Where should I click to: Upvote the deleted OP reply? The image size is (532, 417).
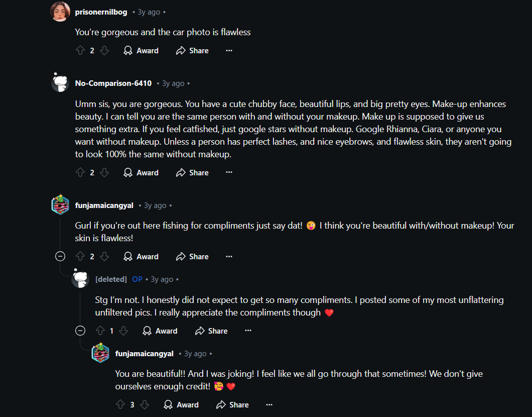tap(100, 331)
